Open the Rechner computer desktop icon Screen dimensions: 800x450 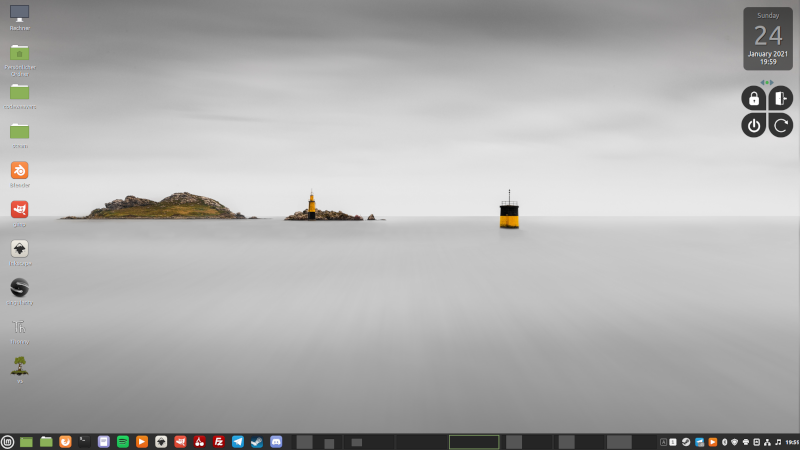[19, 14]
